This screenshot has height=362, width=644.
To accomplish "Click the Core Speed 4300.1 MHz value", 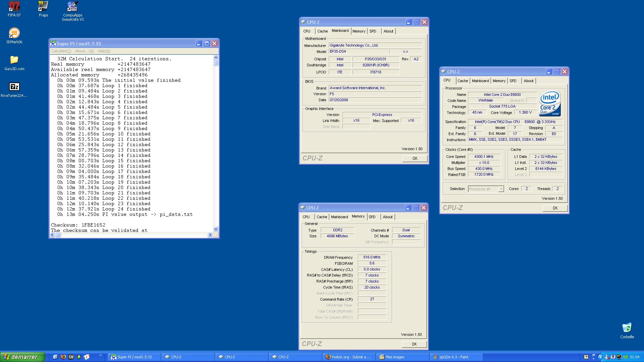I will 484,157.
